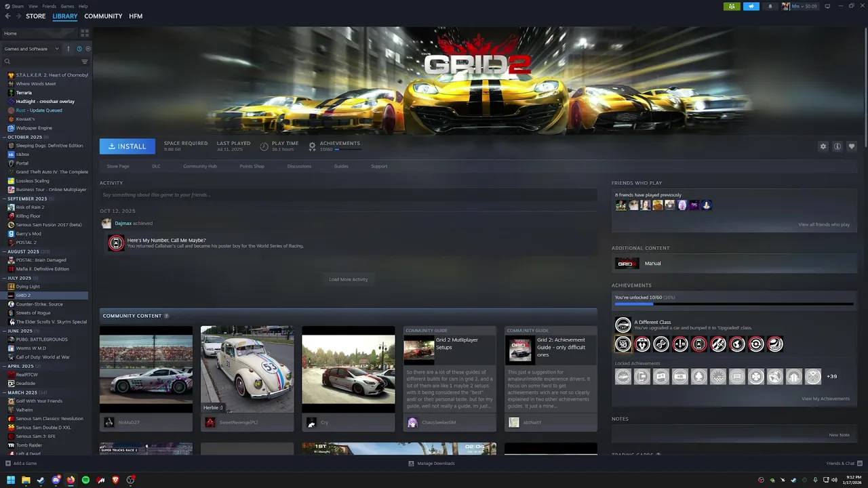
Task: Click Load More Activity
Action: 349,279
